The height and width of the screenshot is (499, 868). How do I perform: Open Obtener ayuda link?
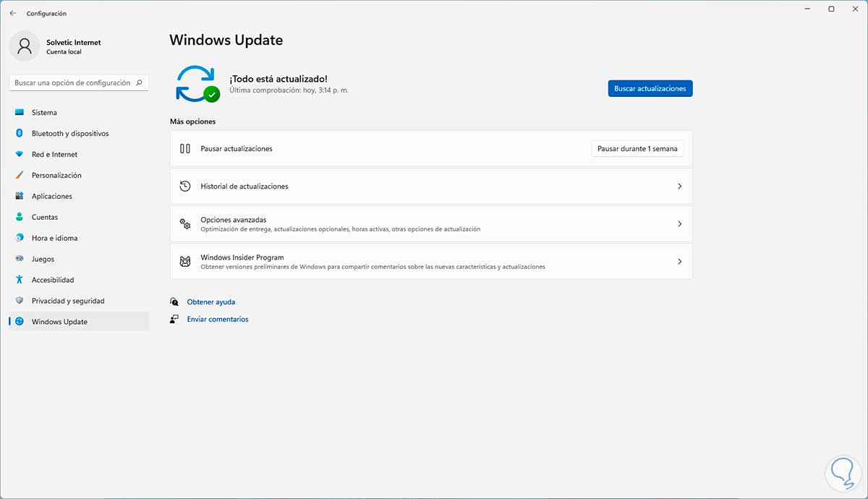tap(211, 302)
